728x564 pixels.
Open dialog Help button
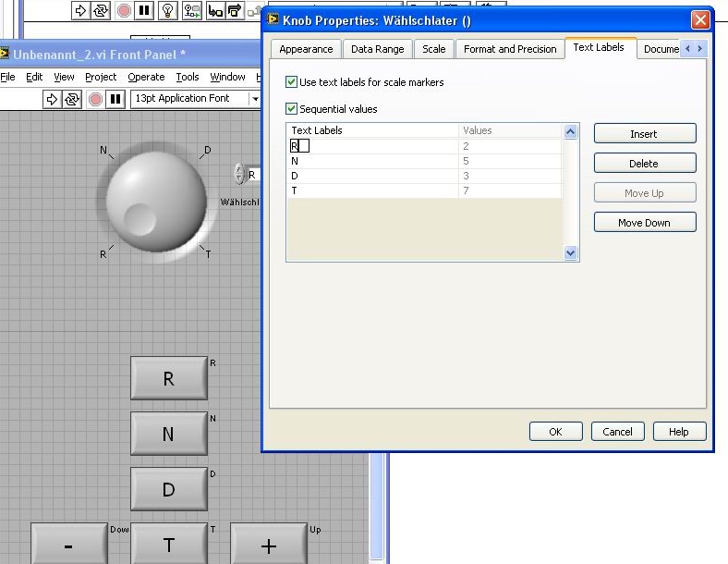[679, 432]
